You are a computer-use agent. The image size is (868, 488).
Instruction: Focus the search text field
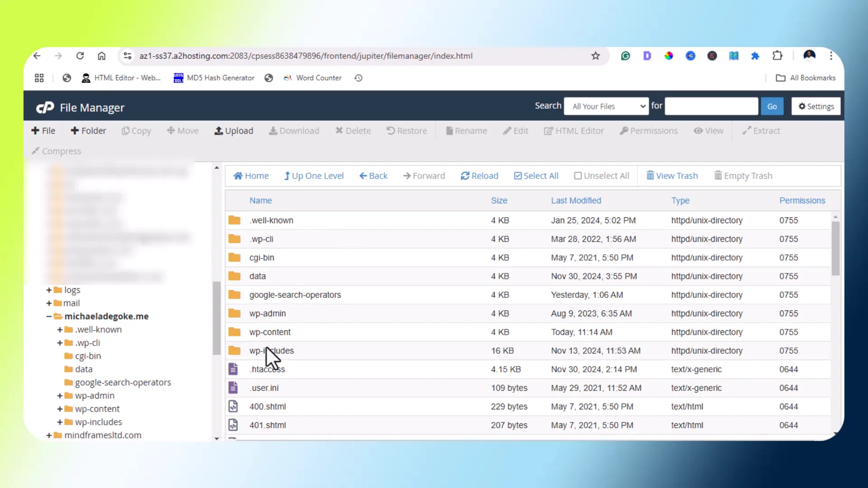pyautogui.click(x=711, y=106)
